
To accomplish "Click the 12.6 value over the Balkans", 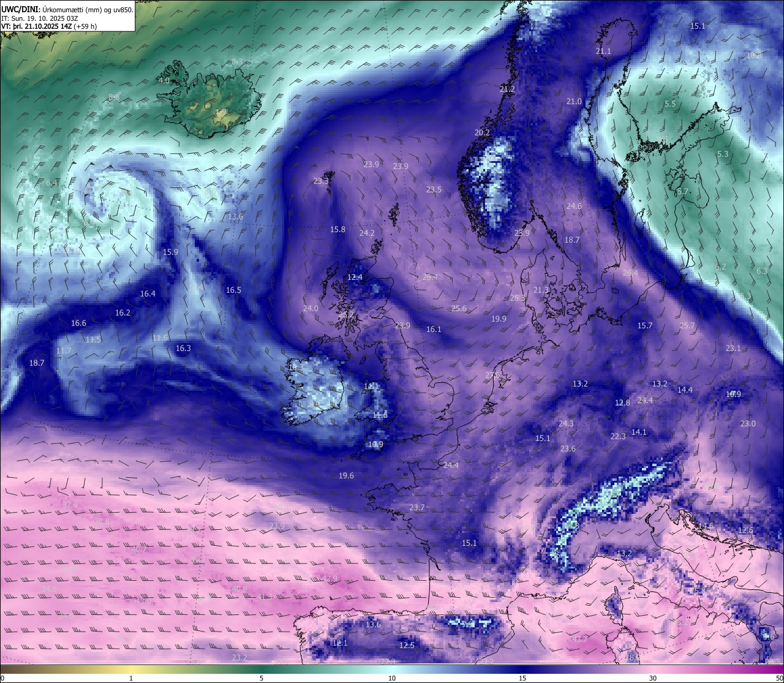I will [745, 530].
